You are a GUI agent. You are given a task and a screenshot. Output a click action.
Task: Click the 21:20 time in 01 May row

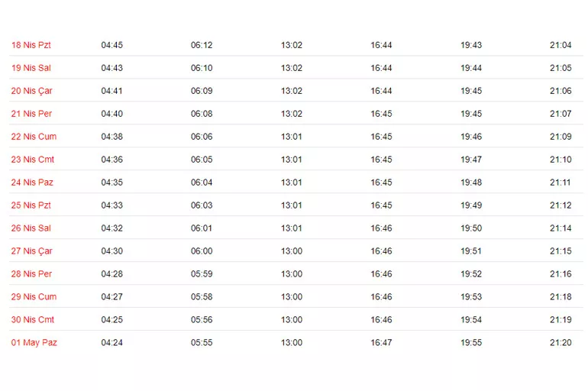coord(561,343)
